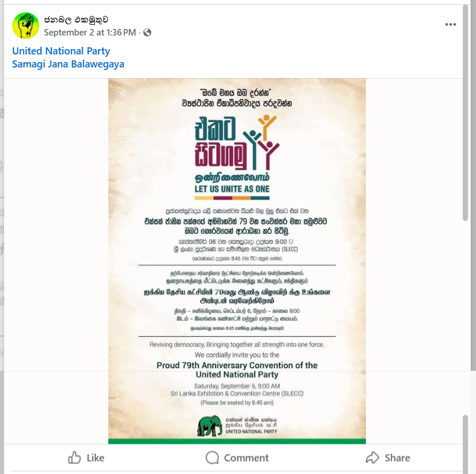Click the arrow Share icon

[x=372, y=457]
